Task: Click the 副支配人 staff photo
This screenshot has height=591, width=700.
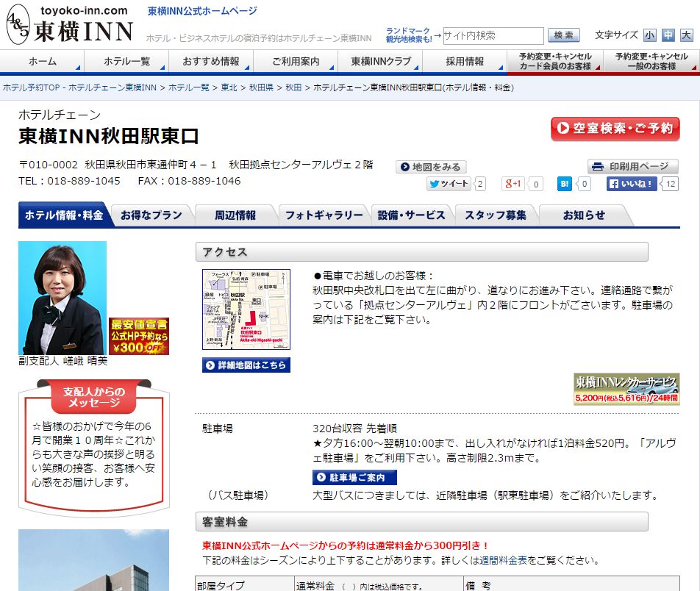Action: pyautogui.click(x=63, y=298)
